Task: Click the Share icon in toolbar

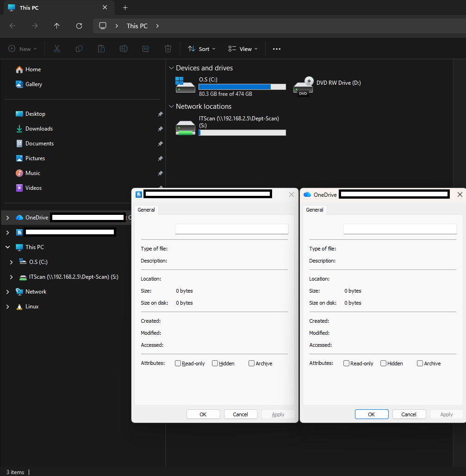Action: [146, 49]
